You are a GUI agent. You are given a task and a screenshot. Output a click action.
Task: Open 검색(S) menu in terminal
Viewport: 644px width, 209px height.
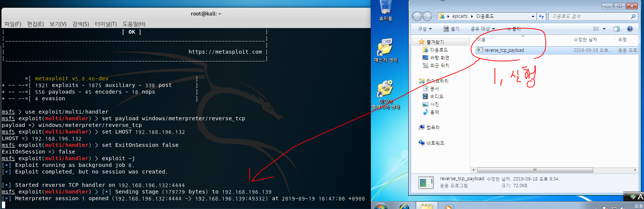(80, 24)
